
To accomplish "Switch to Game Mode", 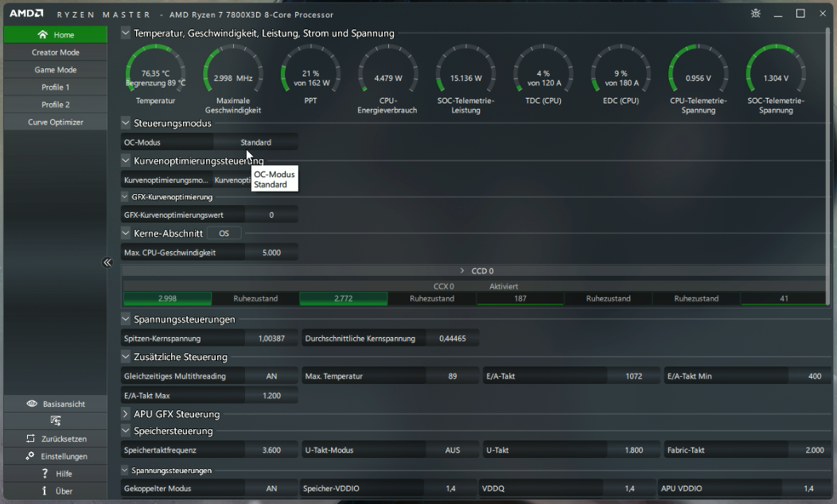I will point(56,70).
